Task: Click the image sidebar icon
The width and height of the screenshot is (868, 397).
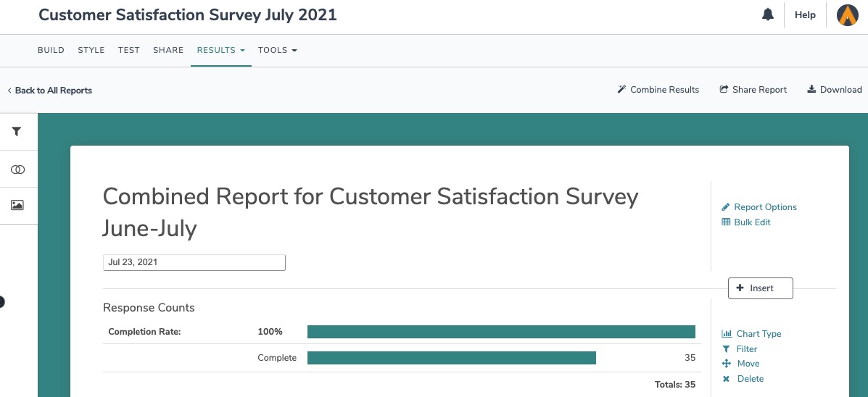Action: (x=17, y=206)
